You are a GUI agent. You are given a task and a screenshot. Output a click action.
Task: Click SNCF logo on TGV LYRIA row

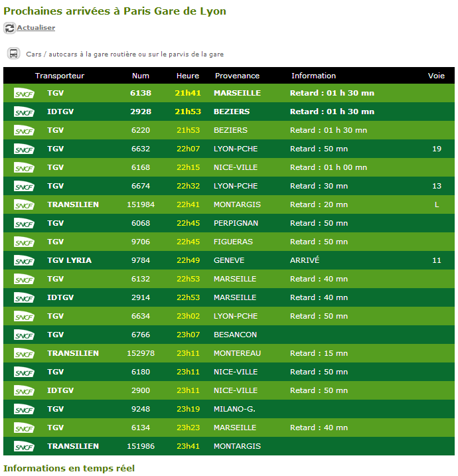24,261
